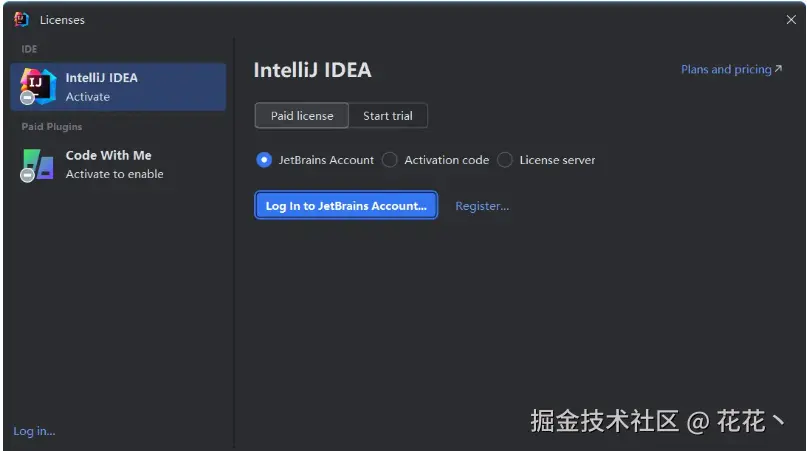Click the external-link arrow beside Plans and pricing
The height and width of the screenshot is (451, 807).
780,70
